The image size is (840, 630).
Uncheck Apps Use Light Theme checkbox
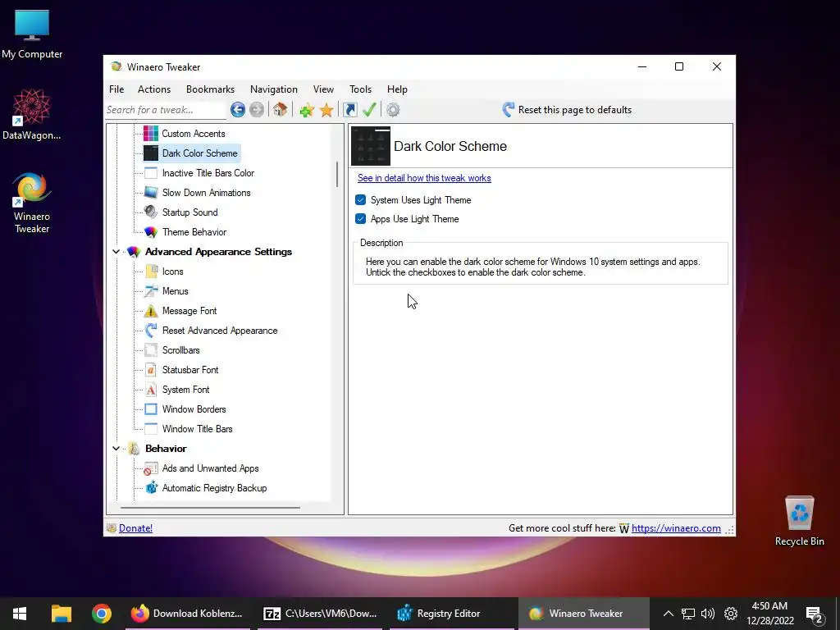coord(361,219)
